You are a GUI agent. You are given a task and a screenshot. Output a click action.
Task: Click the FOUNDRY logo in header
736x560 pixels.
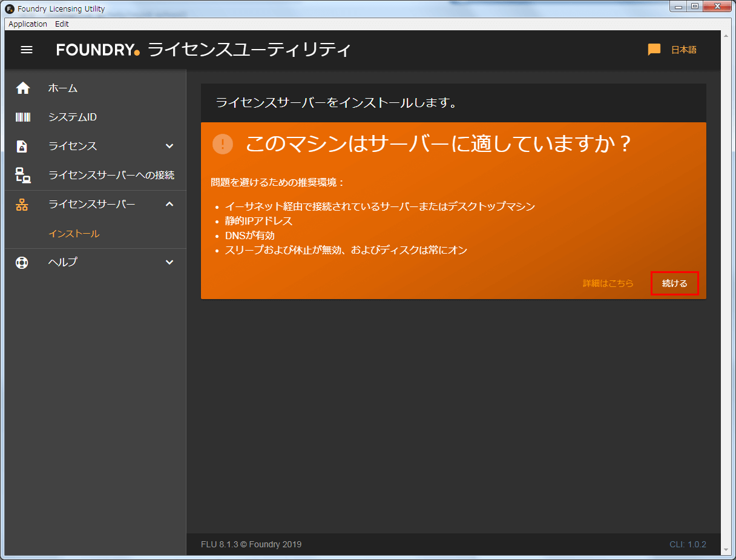tap(98, 50)
